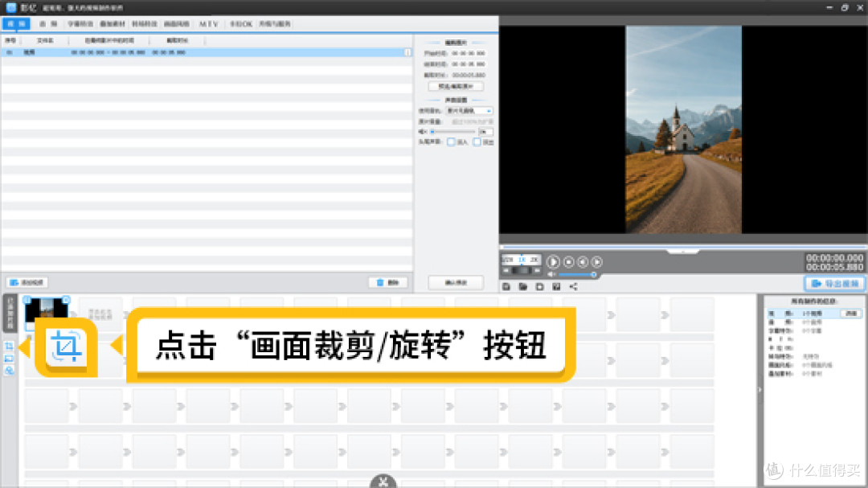Click the share icon below the player

tap(574, 286)
